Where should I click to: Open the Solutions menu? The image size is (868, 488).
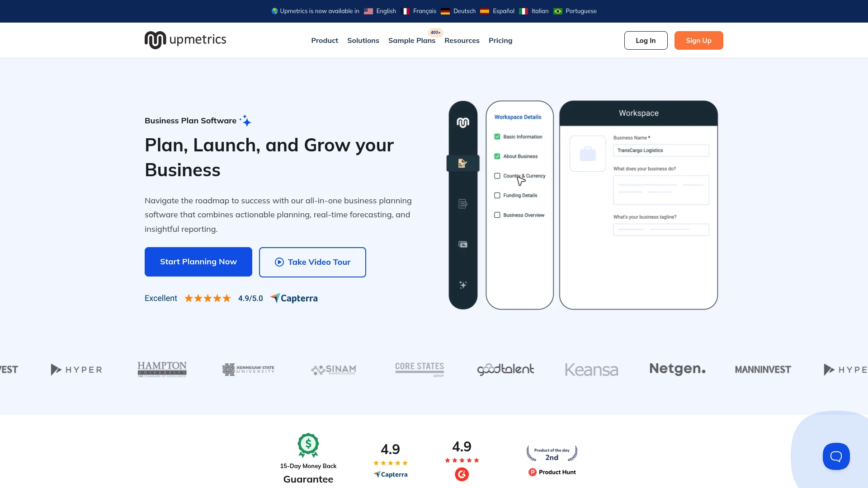pyautogui.click(x=363, y=41)
